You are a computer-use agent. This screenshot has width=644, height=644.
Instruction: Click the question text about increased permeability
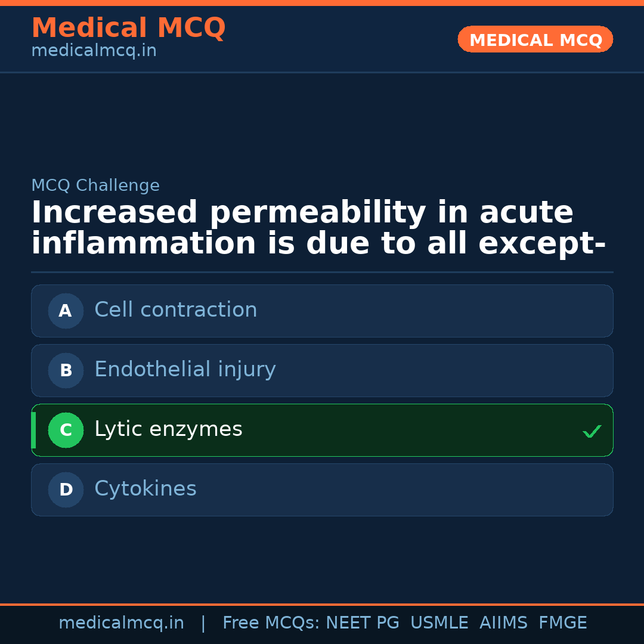pyautogui.click(x=318, y=228)
